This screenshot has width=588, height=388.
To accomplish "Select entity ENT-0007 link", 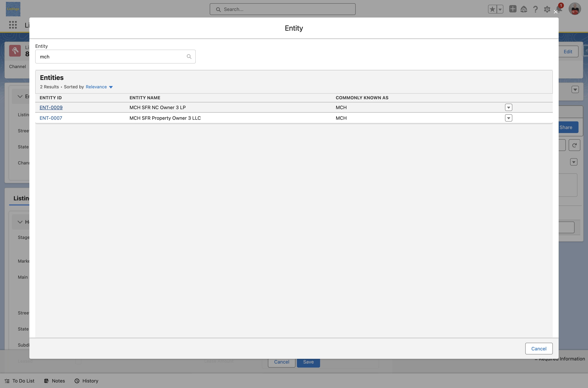I will (x=51, y=118).
